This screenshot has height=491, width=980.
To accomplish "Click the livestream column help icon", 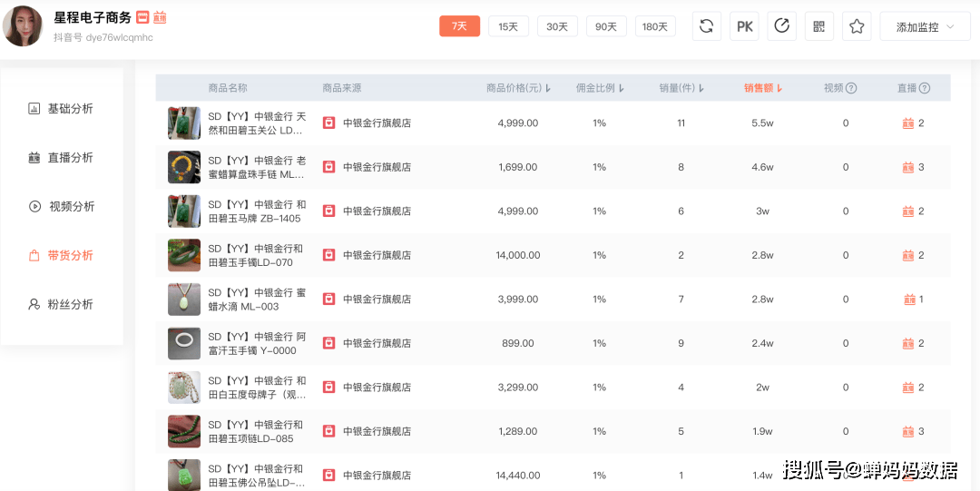I will (925, 88).
